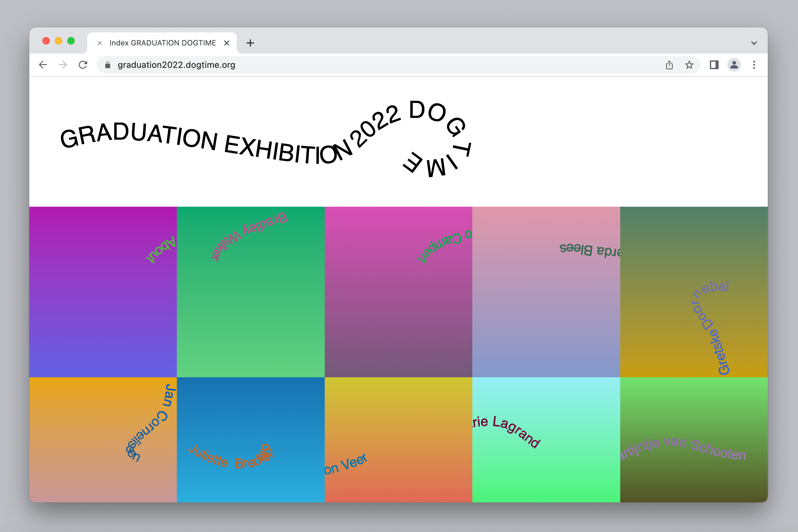Open a new tab with plus button
The height and width of the screenshot is (532, 798).
pos(250,43)
